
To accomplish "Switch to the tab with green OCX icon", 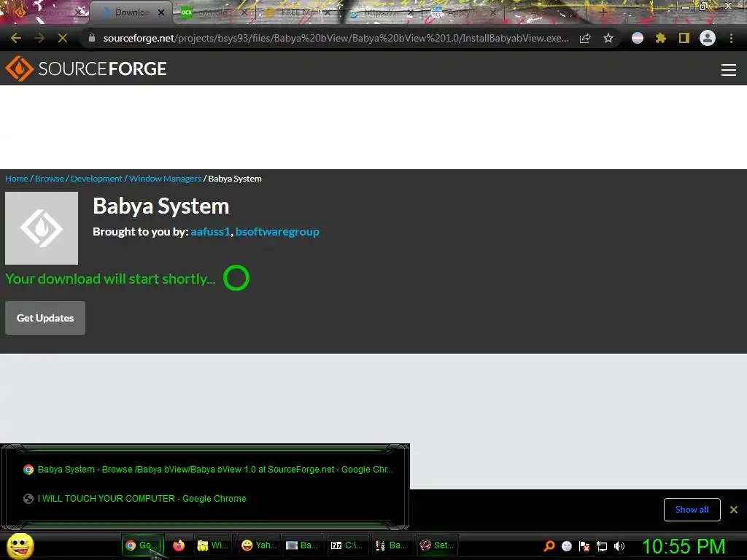I will 214,12.
